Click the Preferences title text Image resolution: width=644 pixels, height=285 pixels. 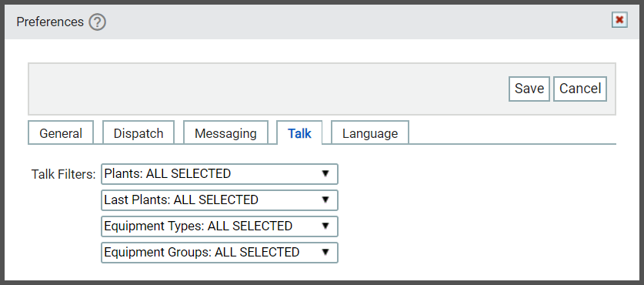click(x=50, y=22)
